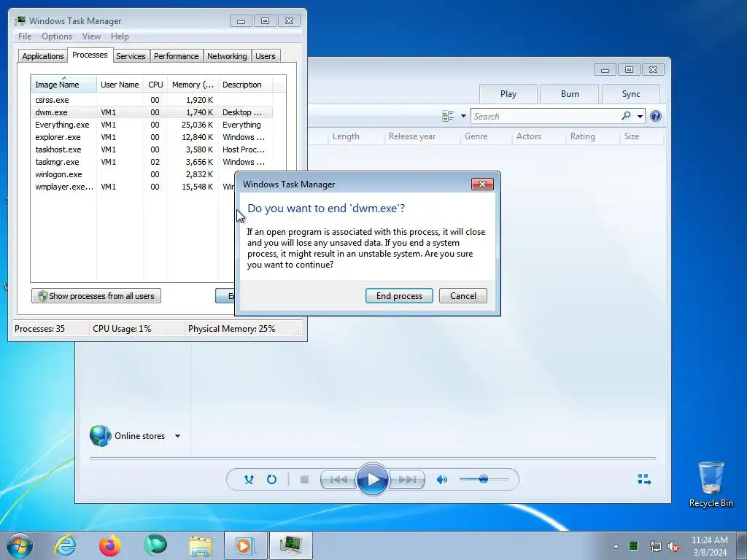
Task: Open File Explorer taskbar icon
Action: pos(201,545)
